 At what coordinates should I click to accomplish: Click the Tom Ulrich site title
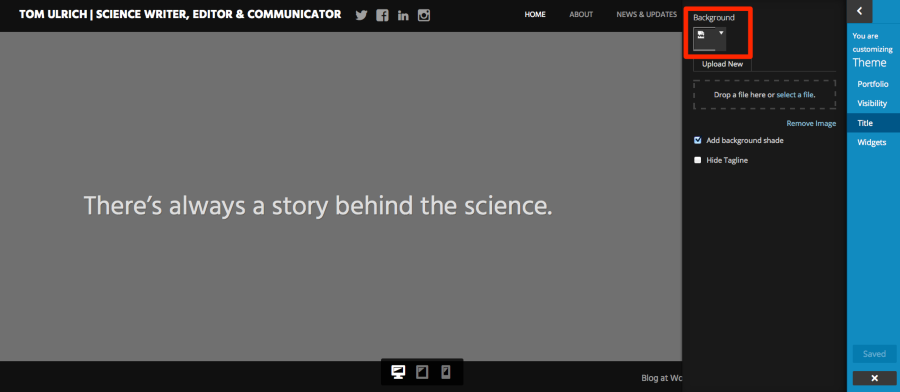point(180,14)
